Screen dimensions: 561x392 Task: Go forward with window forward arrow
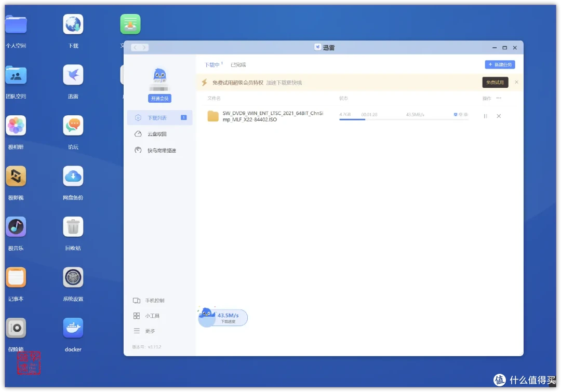tap(144, 48)
